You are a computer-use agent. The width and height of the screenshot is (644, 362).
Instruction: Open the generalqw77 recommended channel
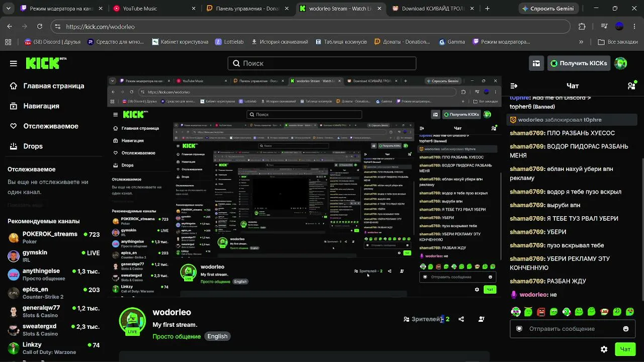click(53, 312)
